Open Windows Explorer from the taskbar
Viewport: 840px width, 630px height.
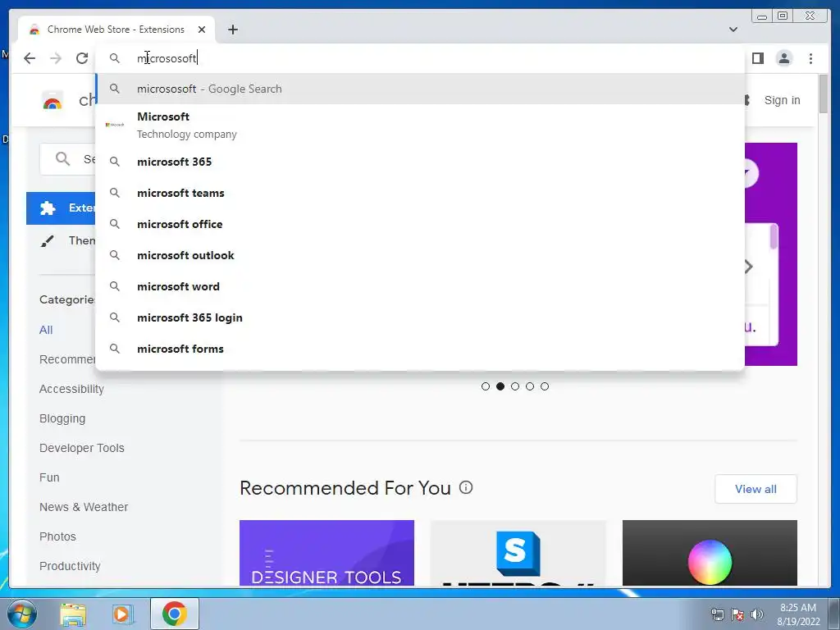73,614
